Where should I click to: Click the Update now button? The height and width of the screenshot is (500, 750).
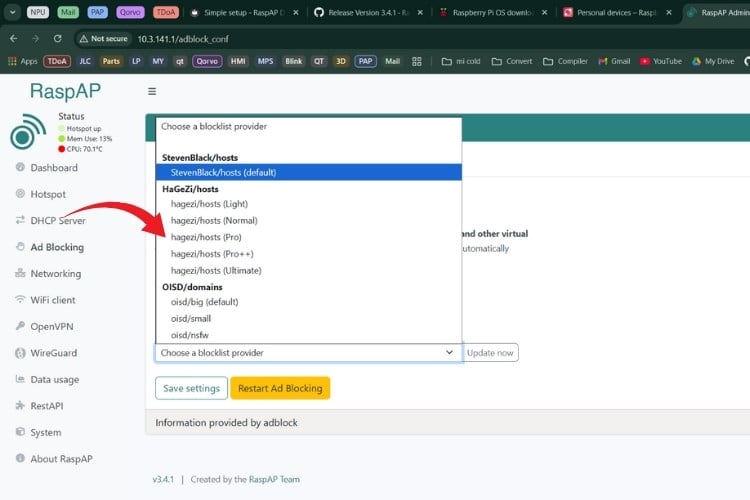tap(491, 352)
